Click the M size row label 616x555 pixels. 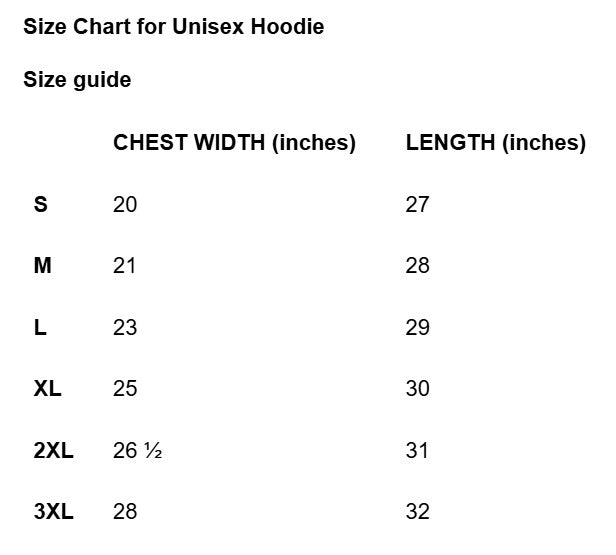(42, 266)
